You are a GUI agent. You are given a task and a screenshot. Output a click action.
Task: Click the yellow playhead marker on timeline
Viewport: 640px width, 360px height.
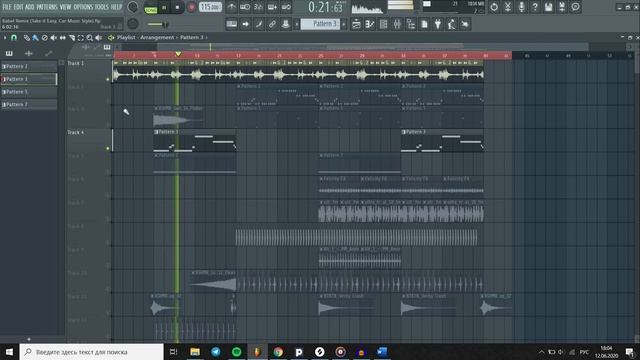pos(178,54)
